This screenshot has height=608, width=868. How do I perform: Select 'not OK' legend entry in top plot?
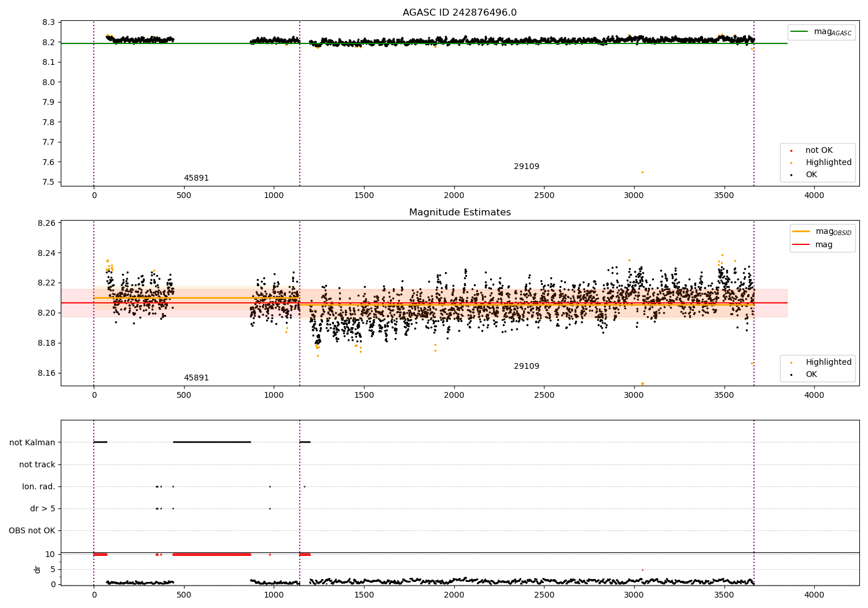coord(819,151)
